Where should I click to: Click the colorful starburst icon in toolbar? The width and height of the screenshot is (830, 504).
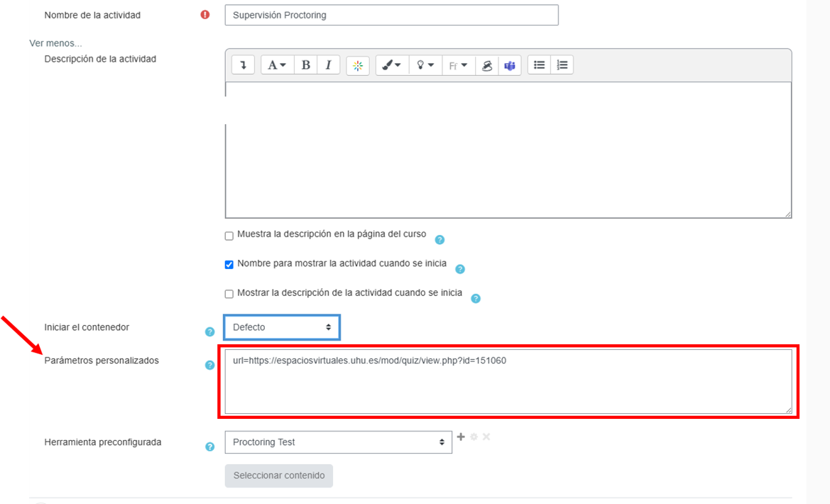358,65
